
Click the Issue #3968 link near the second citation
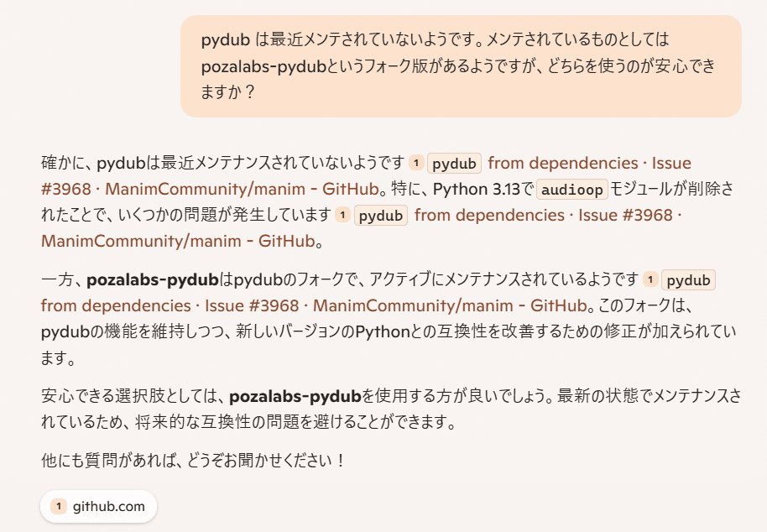point(624,216)
